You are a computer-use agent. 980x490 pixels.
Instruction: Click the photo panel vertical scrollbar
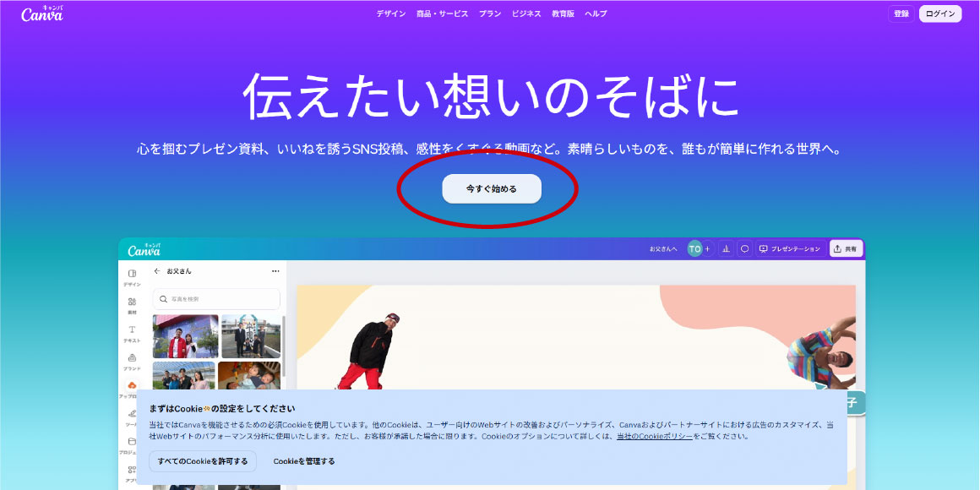click(285, 346)
